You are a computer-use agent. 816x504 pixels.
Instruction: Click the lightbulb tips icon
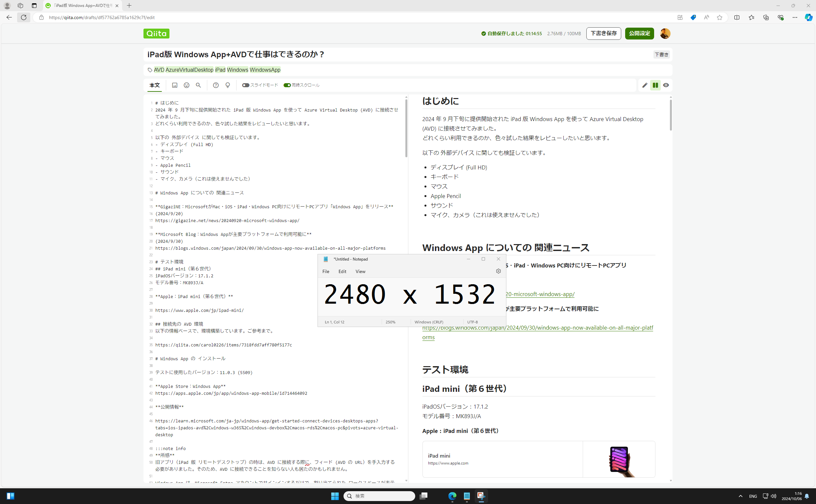click(228, 85)
